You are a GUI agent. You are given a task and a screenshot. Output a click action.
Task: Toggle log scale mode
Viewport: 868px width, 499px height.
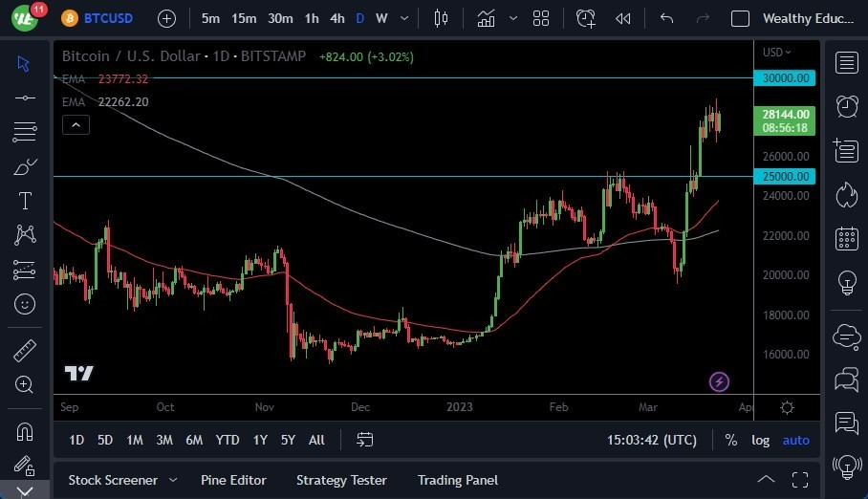pos(760,441)
